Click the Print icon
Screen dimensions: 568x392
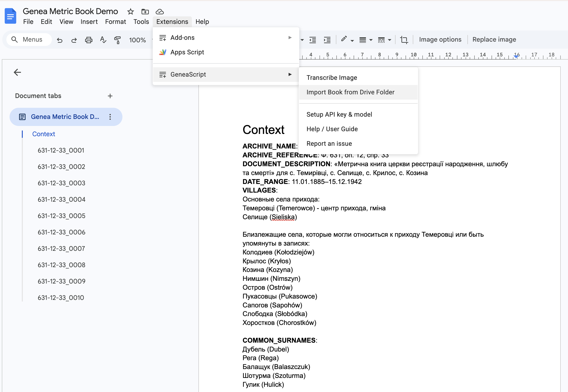tap(89, 40)
